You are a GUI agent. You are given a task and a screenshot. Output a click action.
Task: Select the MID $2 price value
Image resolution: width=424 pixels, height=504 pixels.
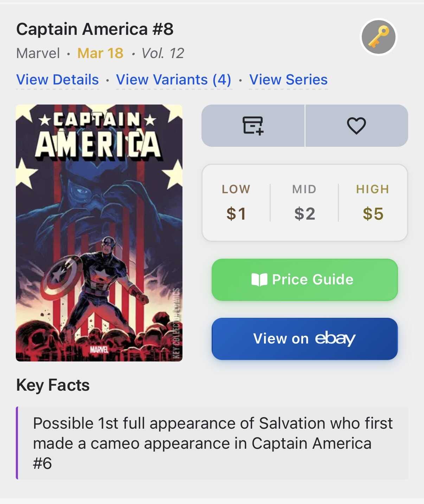tap(304, 214)
